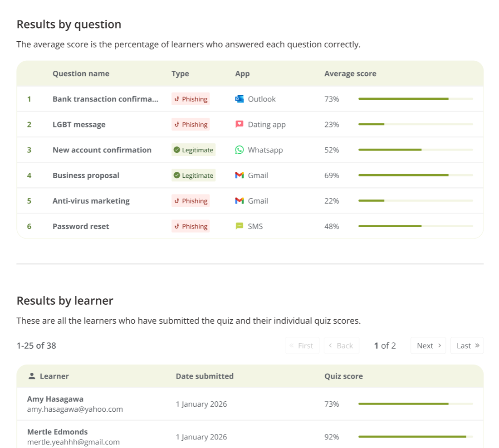Click the Back pagination control

pos(342,345)
